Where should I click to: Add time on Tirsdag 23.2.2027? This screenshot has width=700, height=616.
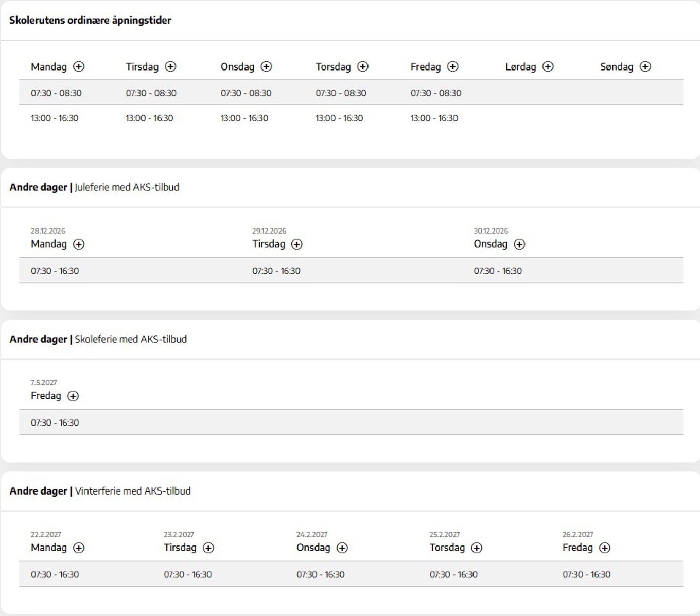coord(208,548)
